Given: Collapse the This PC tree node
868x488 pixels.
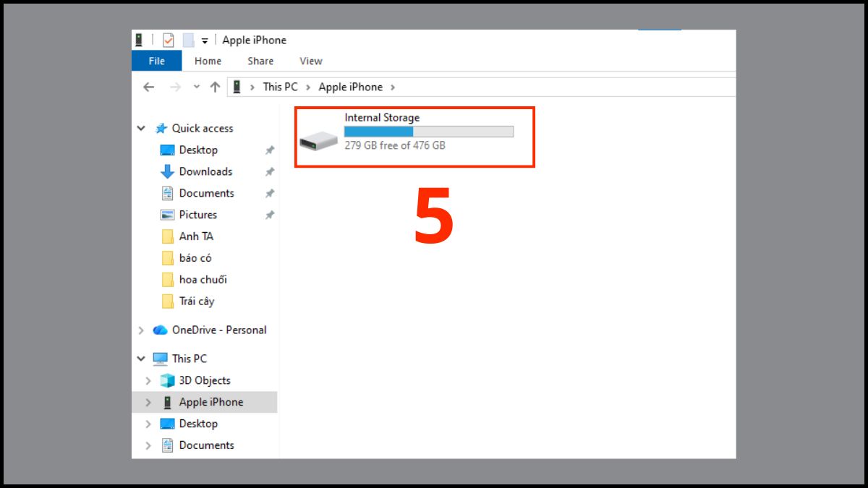Looking at the screenshot, I should [142, 359].
